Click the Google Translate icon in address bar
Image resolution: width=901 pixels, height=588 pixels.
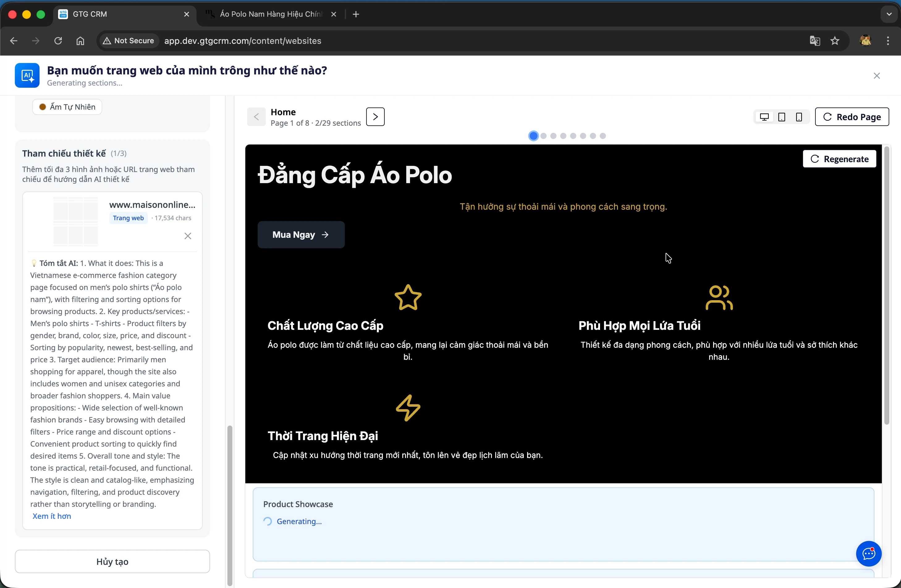point(815,41)
